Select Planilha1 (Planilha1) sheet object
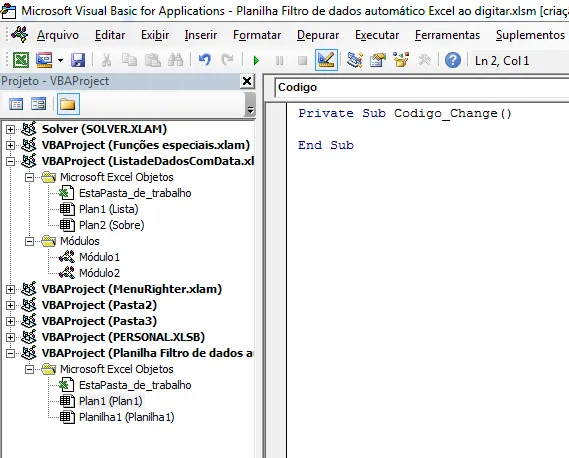Screen dimensions: 569x458 pos(127,417)
